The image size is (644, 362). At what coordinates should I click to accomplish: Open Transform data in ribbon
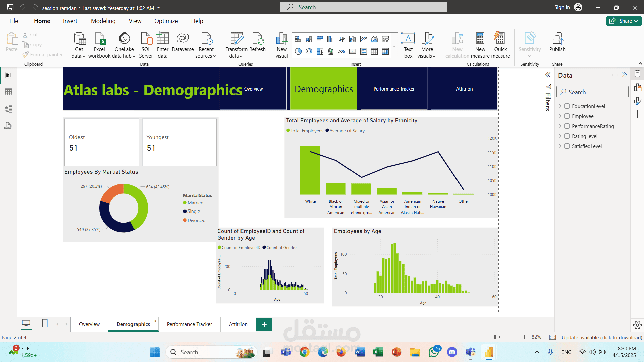point(236,45)
